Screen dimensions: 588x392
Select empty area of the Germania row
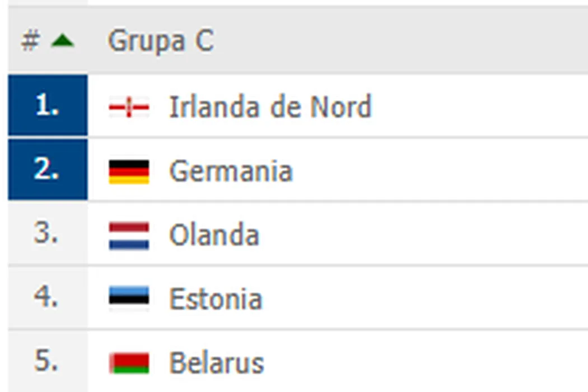[437, 170]
